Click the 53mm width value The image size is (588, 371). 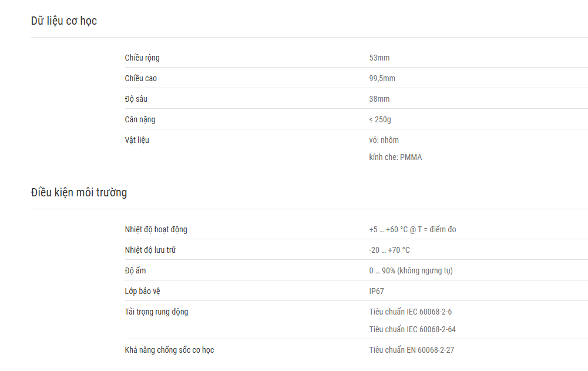[x=379, y=58]
